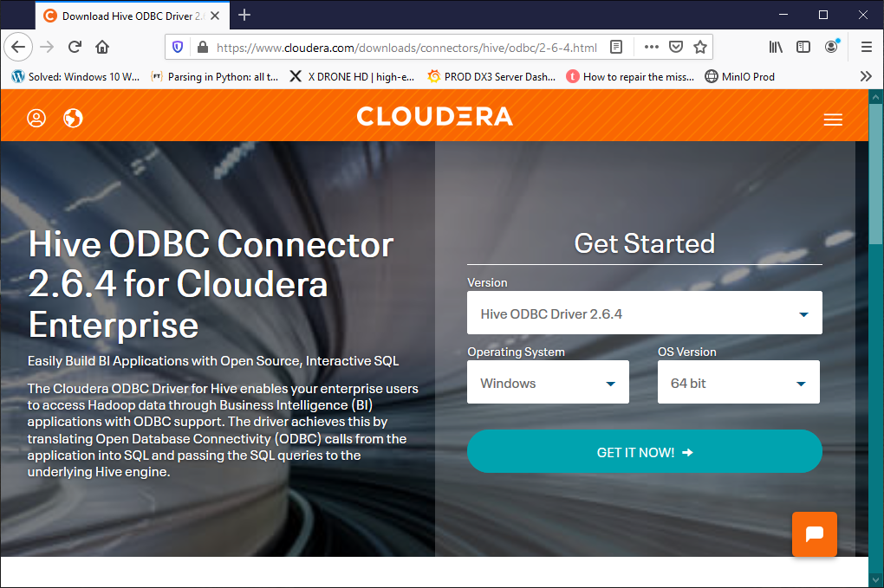Reload the current page
The height and width of the screenshot is (588, 884).
(x=75, y=47)
